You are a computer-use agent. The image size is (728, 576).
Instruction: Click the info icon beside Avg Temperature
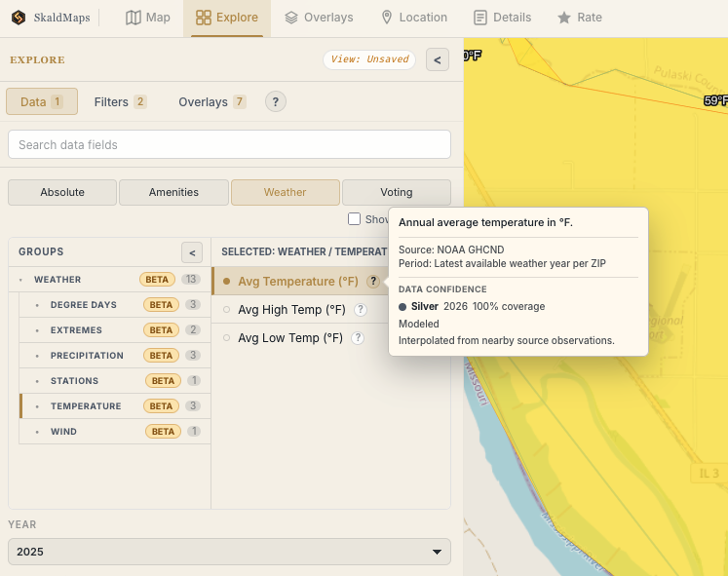point(373,282)
